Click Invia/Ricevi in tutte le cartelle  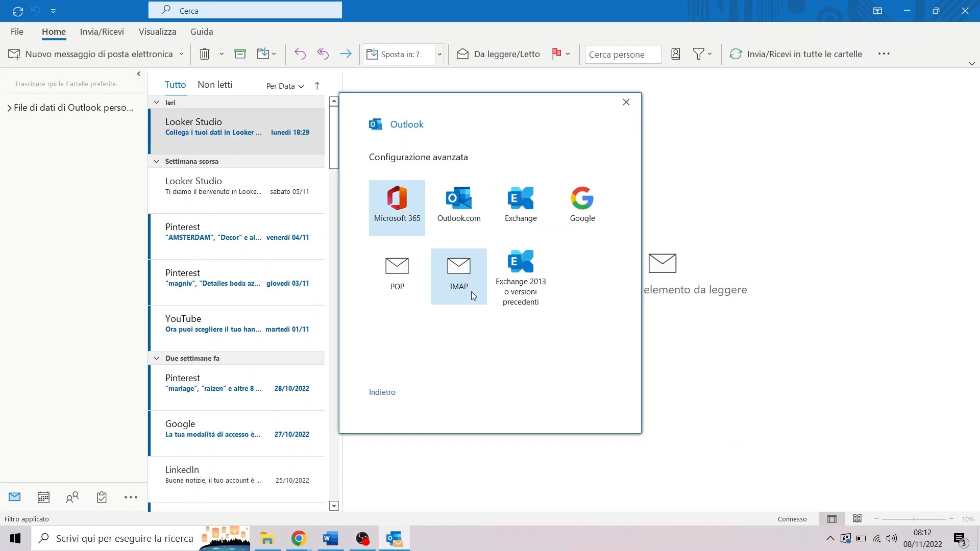(x=795, y=54)
